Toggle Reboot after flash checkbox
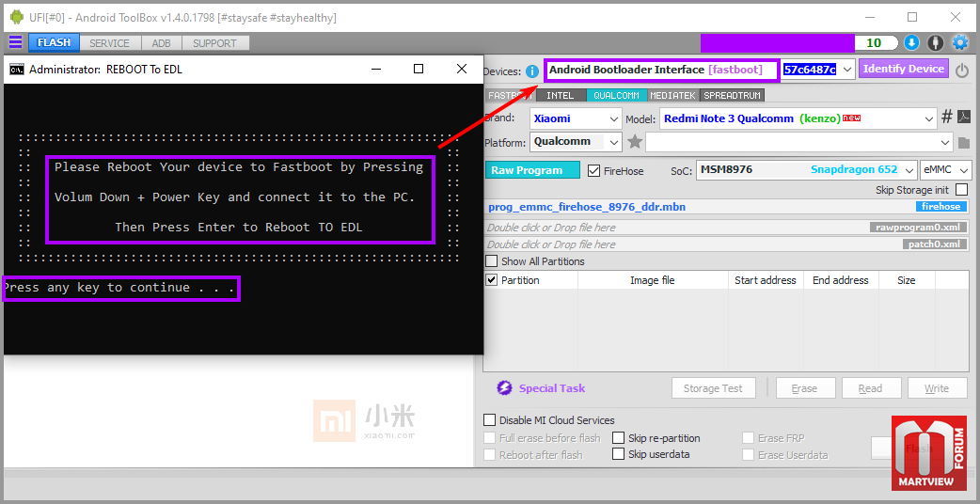 (489, 455)
